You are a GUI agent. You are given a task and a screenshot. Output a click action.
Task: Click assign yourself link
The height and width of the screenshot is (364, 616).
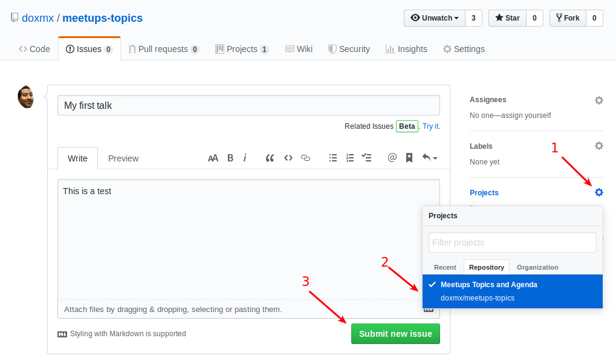pos(526,115)
